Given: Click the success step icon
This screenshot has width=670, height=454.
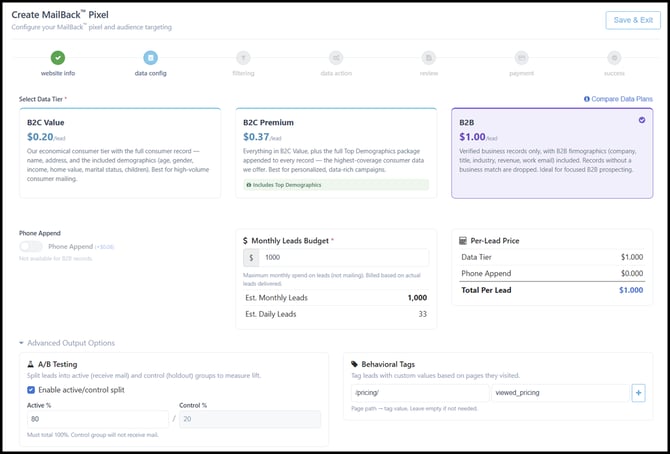Looking at the screenshot, I should 614,58.
